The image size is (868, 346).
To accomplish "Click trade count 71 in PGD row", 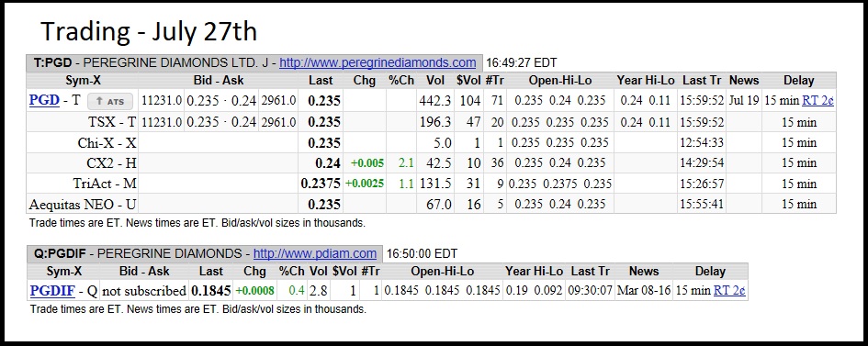I will tap(497, 101).
